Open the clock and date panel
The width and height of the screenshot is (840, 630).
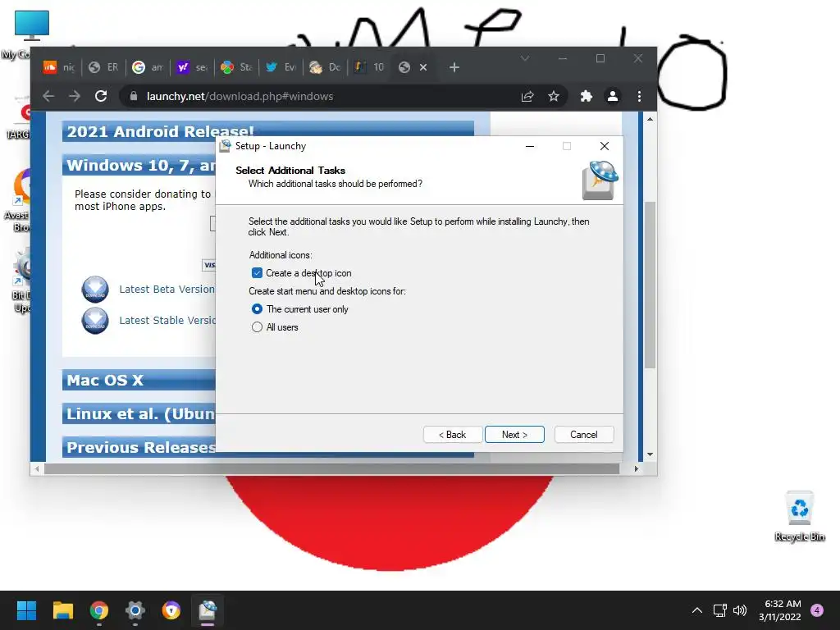[x=780, y=610]
